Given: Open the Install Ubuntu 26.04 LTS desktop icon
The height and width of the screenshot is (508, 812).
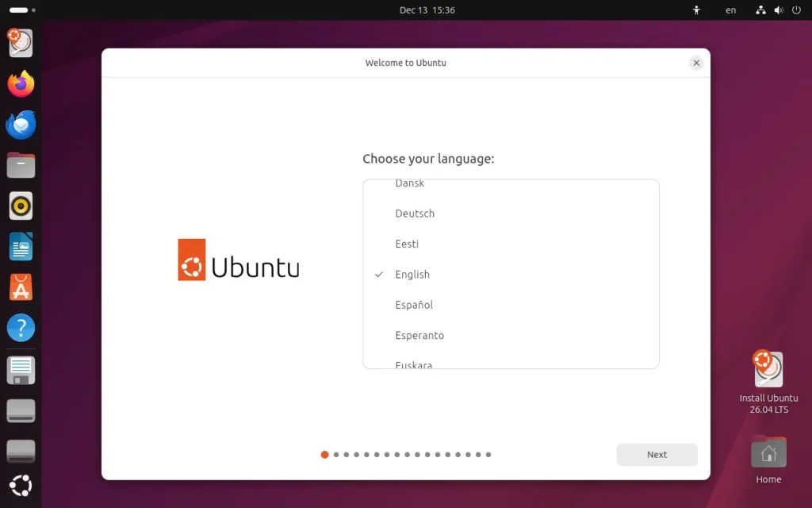Looking at the screenshot, I should [x=768, y=383].
